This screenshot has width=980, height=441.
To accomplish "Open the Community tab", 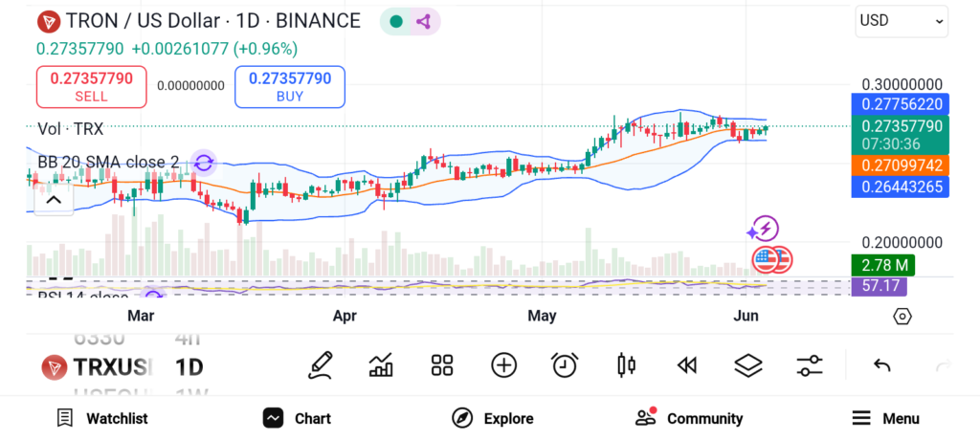I will click(689, 418).
